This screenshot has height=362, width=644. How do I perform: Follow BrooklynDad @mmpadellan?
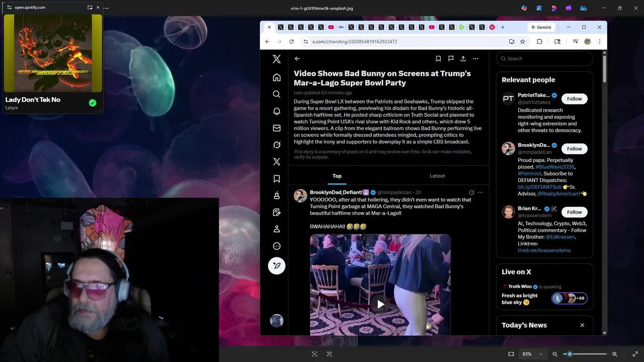pos(575,149)
